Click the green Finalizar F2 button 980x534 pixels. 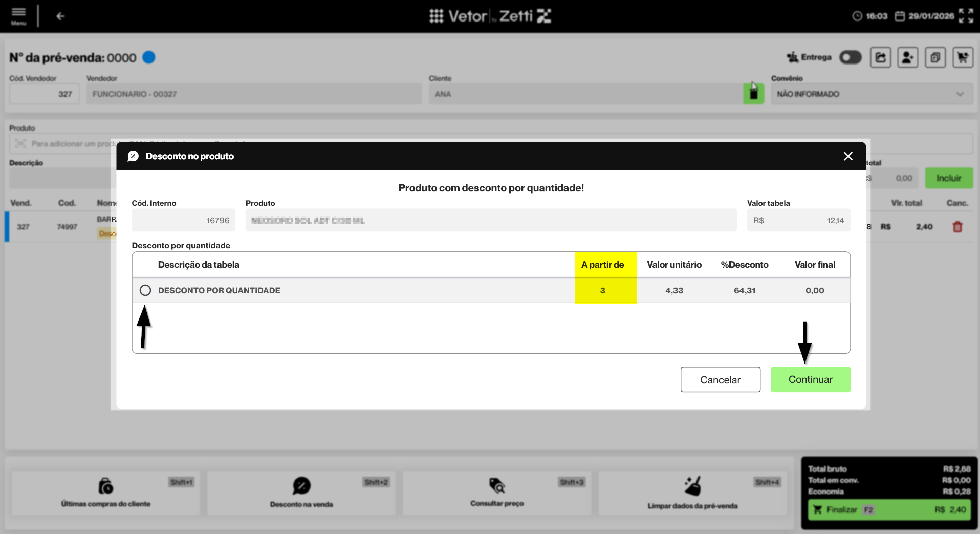889,509
